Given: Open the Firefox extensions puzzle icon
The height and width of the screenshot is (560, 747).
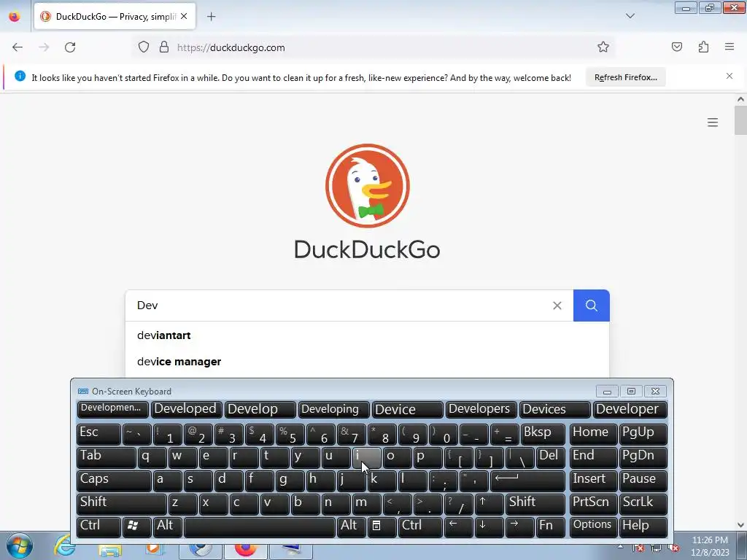Looking at the screenshot, I should pyautogui.click(x=703, y=47).
